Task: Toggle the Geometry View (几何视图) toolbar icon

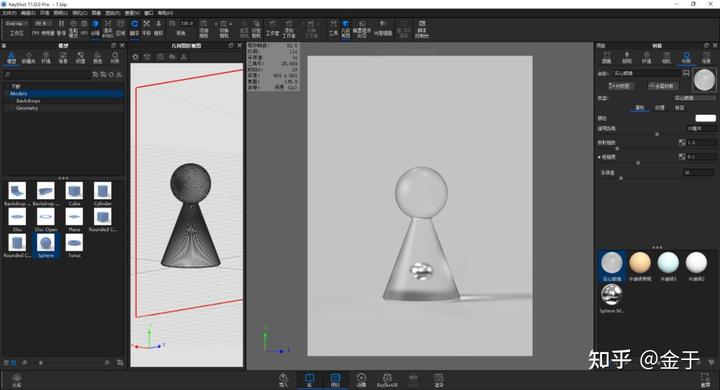Action: [x=346, y=28]
